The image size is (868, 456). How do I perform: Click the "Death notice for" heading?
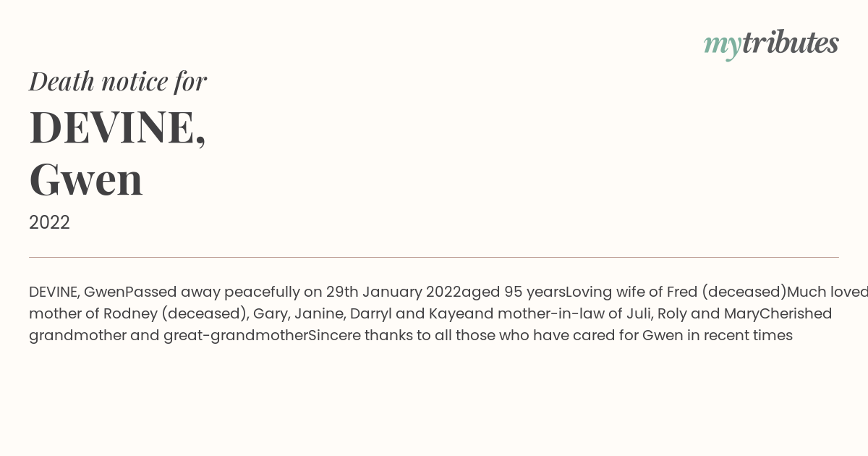point(118,81)
